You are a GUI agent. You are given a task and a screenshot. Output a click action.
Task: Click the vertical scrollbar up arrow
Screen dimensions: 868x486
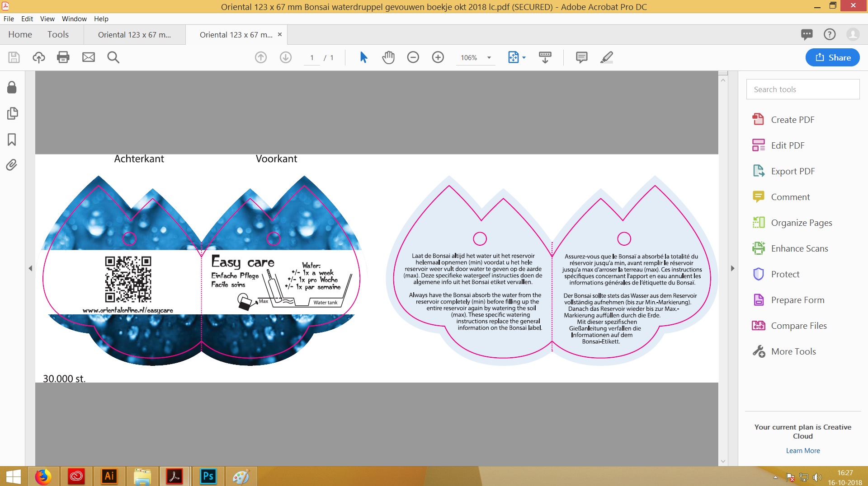click(x=723, y=80)
